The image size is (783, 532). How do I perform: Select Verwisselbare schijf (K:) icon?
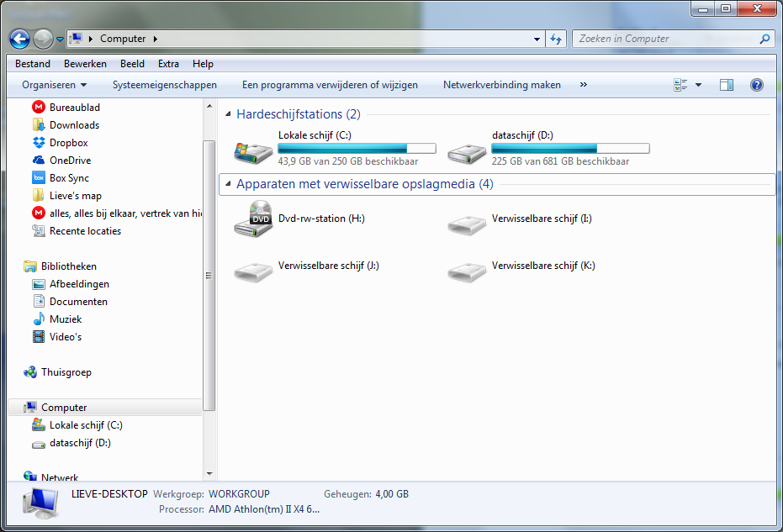467,272
